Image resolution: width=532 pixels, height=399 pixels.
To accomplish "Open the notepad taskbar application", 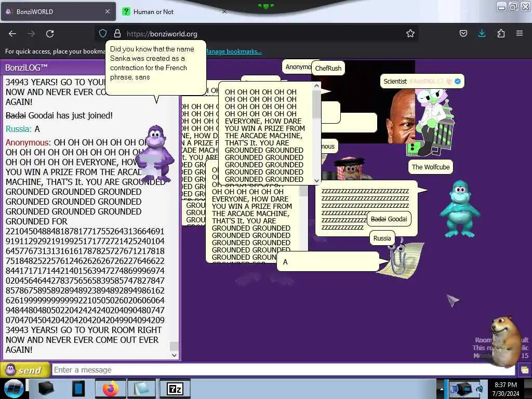I will (x=142, y=389).
